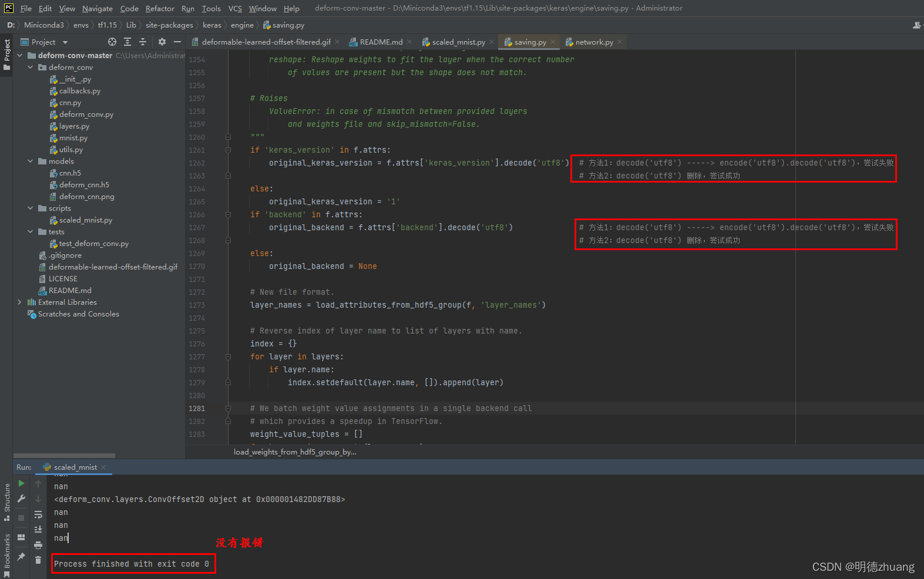Open the Navigate menu
This screenshot has height=579, width=924.
coord(98,8)
